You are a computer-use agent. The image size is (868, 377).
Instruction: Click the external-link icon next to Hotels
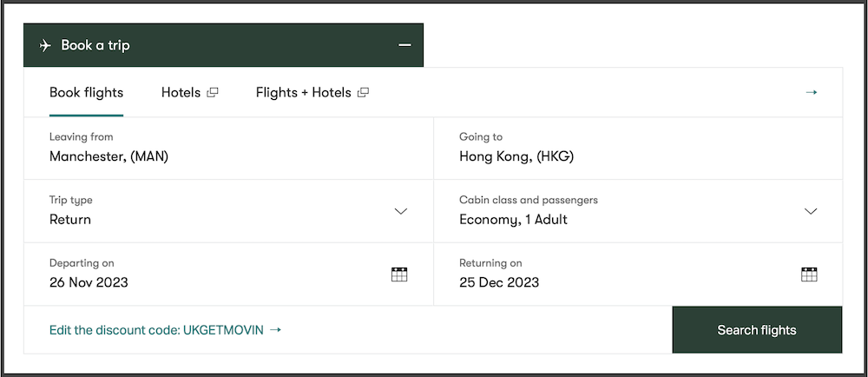point(213,93)
